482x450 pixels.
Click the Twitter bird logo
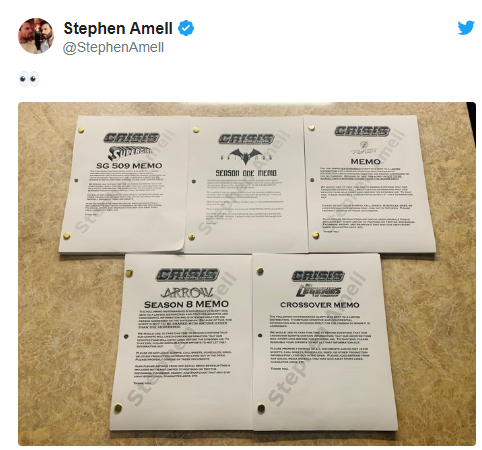pyautogui.click(x=466, y=28)
